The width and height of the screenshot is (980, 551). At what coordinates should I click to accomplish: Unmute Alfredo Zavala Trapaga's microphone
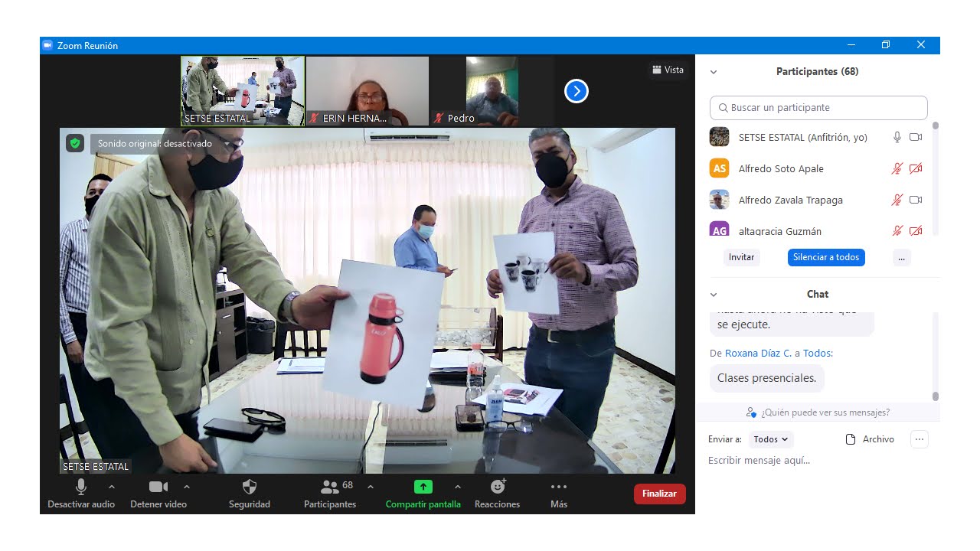tap(897, 200)
